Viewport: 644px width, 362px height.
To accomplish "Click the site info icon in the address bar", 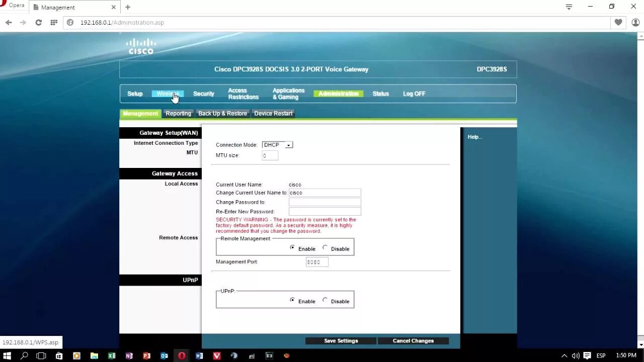I will coord(70,23).
